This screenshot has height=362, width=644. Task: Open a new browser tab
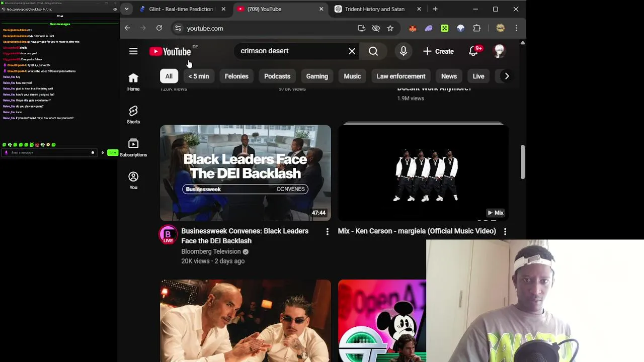(435, 9)
